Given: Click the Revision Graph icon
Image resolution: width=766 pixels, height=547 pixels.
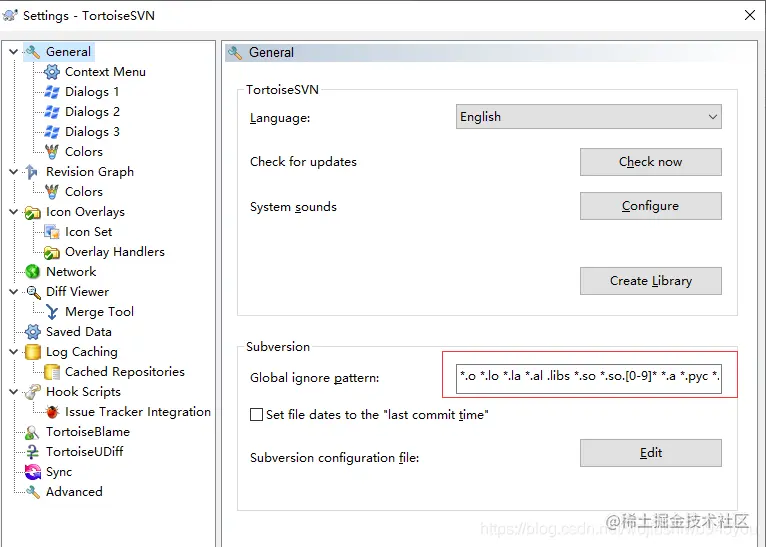Looking at the screenshot, I should (x=32, y=172).
